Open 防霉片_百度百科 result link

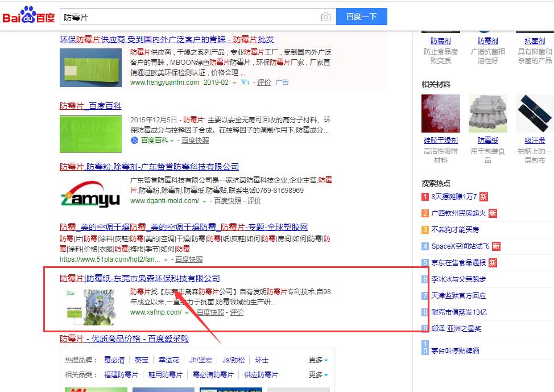pyautogui.click(x=90, y=106)
